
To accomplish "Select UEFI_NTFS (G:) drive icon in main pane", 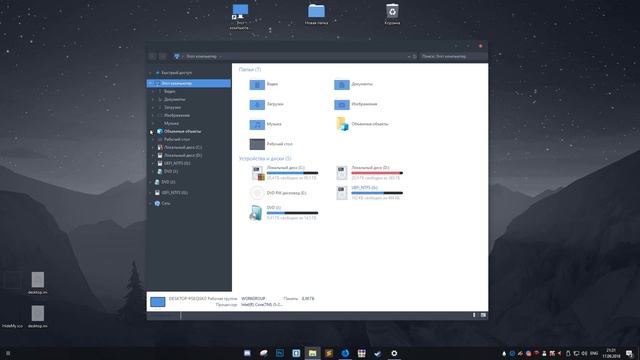I will click(342, 193).
